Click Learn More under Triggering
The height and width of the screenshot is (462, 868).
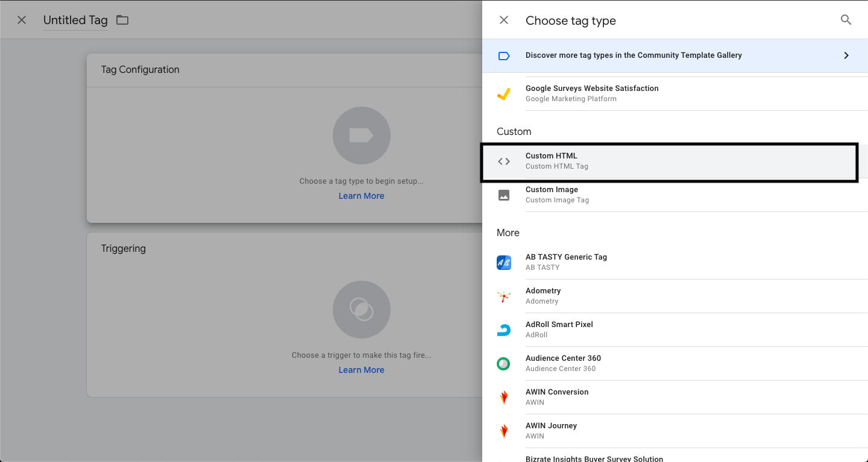coord(361,370)
